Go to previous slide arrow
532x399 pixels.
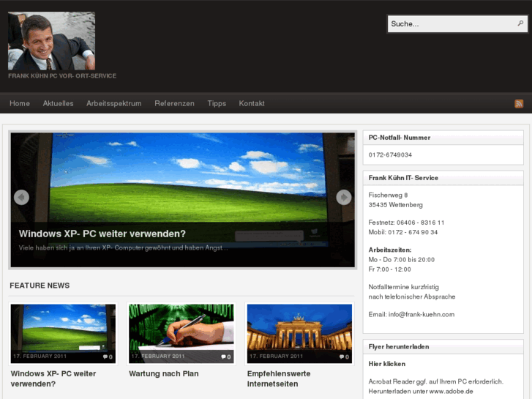tap(21, 197)
